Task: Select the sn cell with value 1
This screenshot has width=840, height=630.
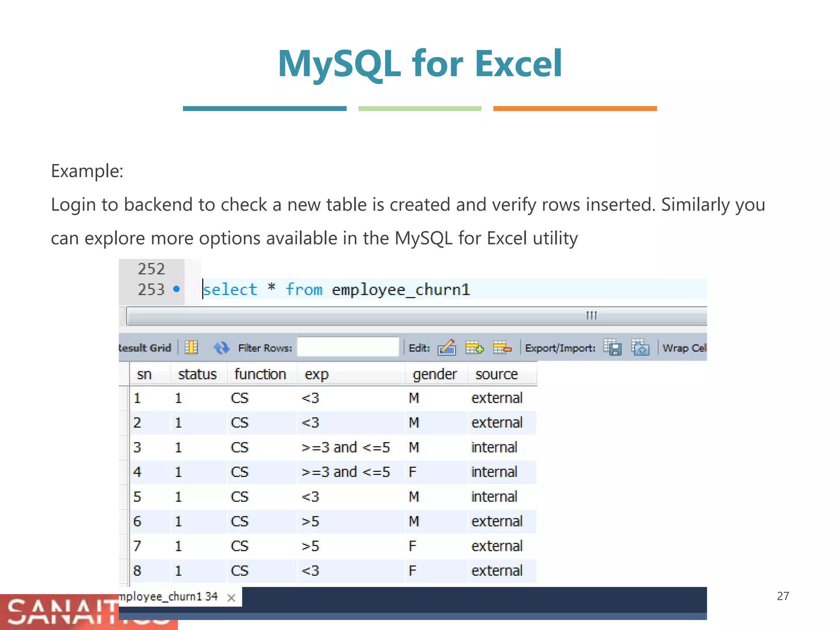Action: pos(150,398)
